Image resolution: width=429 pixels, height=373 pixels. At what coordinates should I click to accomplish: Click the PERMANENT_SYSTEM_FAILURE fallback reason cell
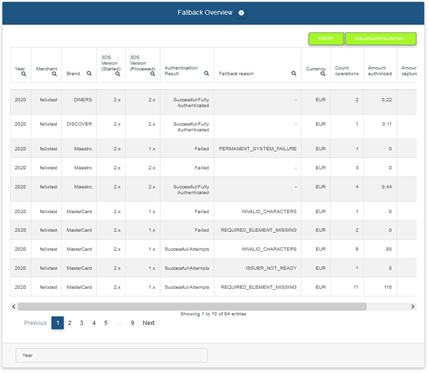(x=258, y=149)
